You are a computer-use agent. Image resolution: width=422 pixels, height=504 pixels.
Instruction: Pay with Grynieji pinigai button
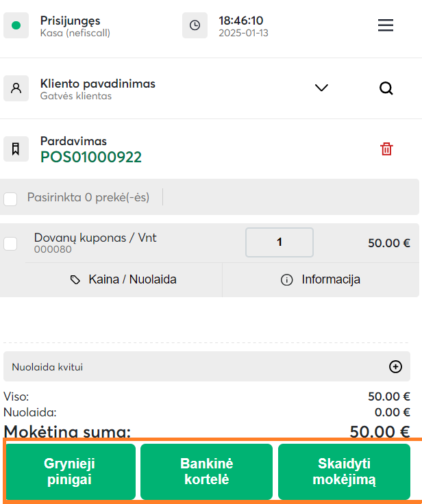coord(71,472)
